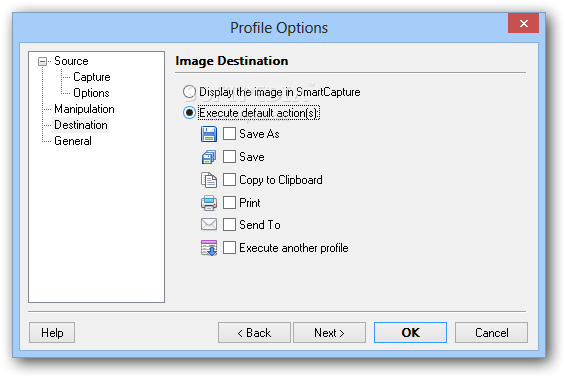Check the Copy to Clipboard option
The image size is (566, 378).
click(229, 179)
